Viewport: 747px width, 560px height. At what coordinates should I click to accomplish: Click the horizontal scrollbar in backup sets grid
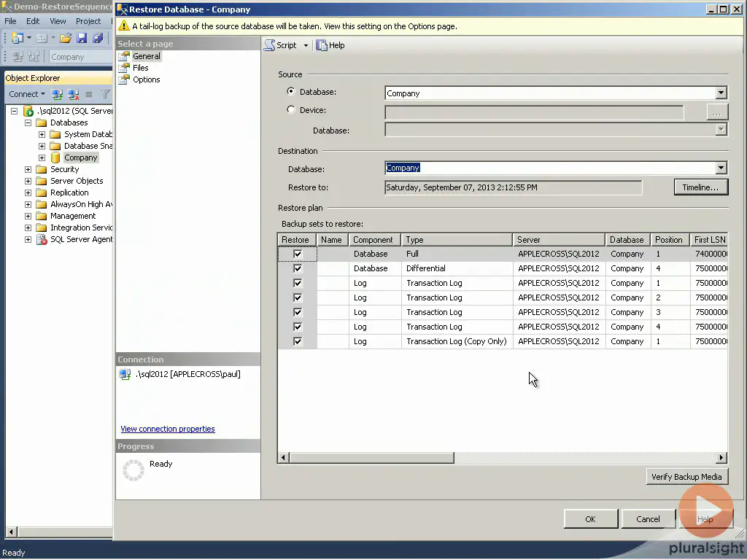point(372,458)
